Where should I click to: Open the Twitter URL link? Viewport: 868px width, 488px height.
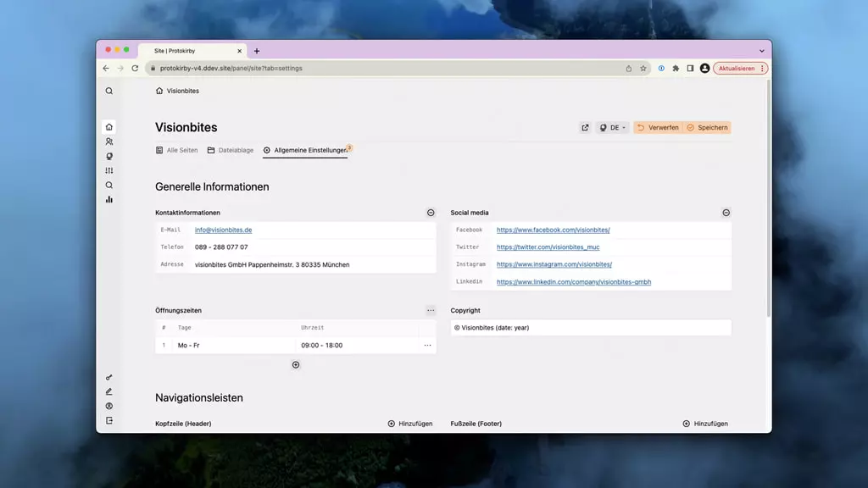(548, 247)
